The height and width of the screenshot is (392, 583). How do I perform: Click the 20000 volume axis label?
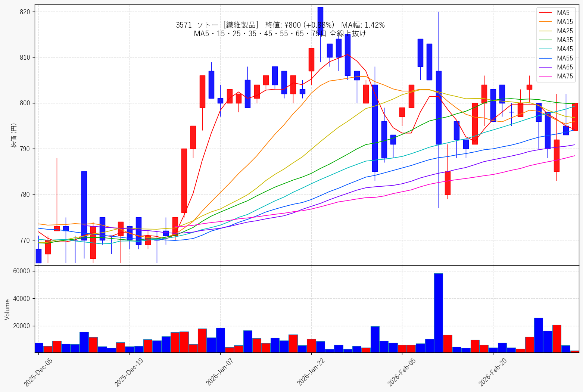21,326
